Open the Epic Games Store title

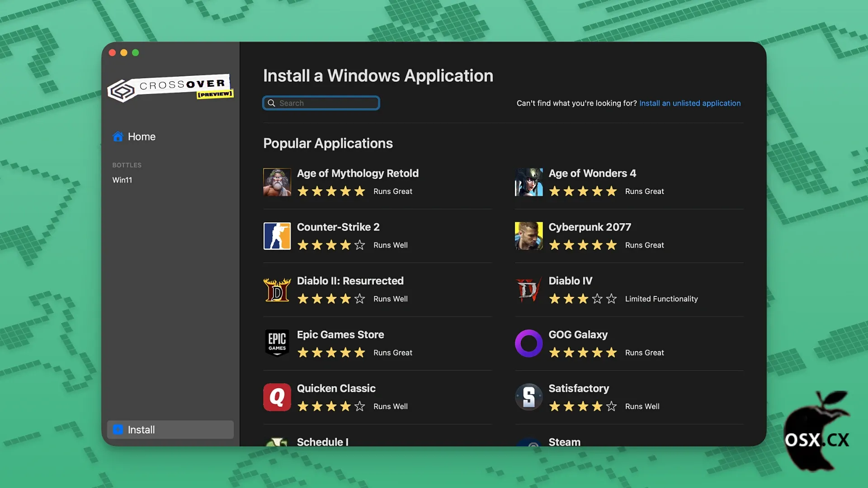[x=340, y=335]
